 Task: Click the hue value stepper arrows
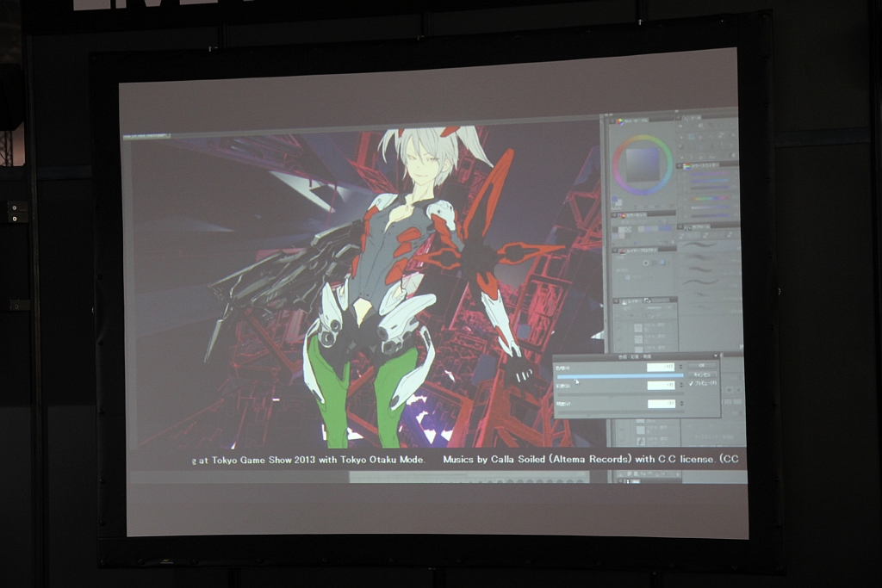pos(680,367)
